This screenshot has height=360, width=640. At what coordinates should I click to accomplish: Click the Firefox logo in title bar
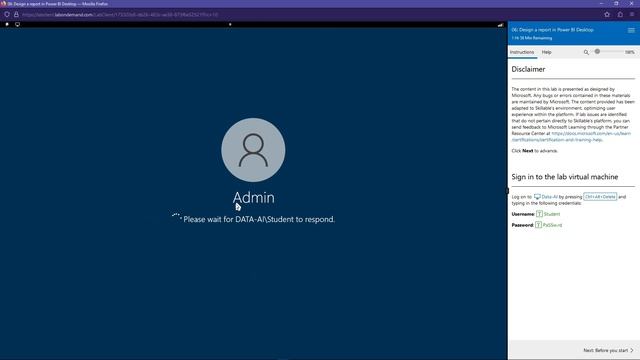pyautogui.click(x=4, y=4)
